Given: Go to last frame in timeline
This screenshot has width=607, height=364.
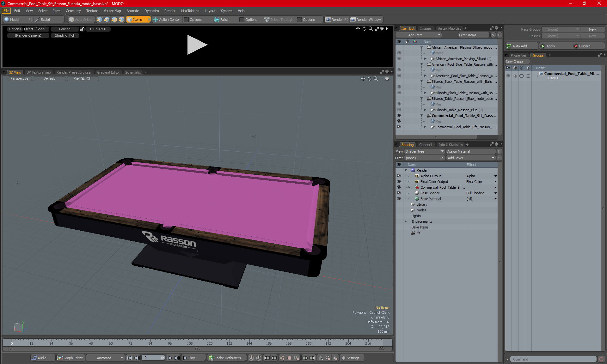Looking at the screenshot, I should [177, 358].
